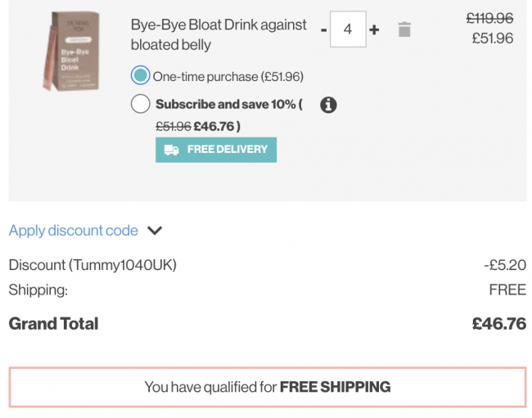Open subscription info icon
The height and width of the screenshot is (418, 532).
(x=328, y=105)
